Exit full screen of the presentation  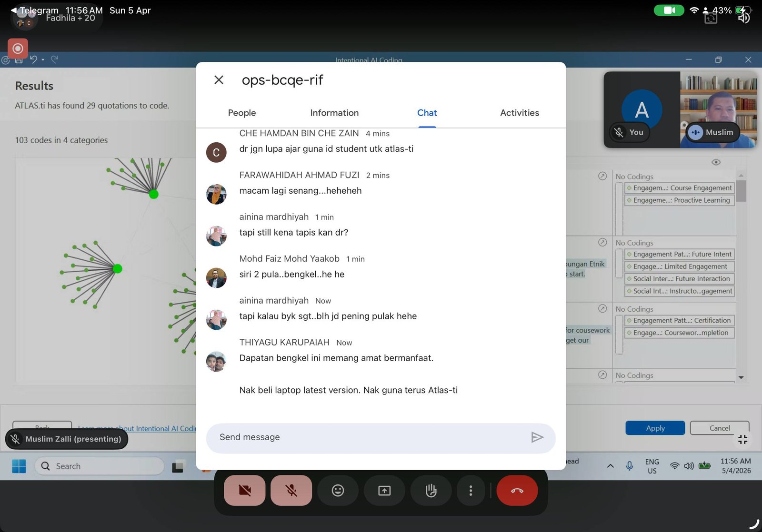[742, 440]
